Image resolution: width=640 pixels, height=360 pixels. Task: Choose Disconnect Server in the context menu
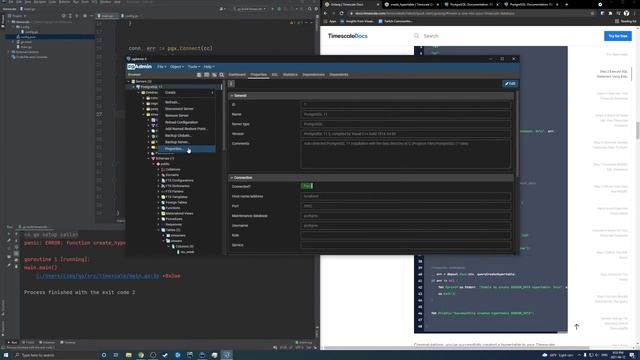187,109
